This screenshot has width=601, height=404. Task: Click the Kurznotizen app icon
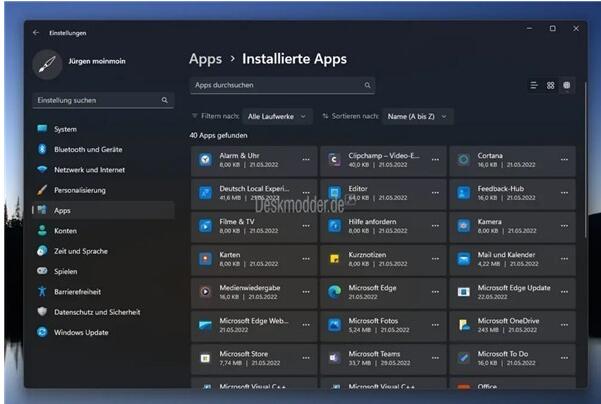(x=335, y=259)
